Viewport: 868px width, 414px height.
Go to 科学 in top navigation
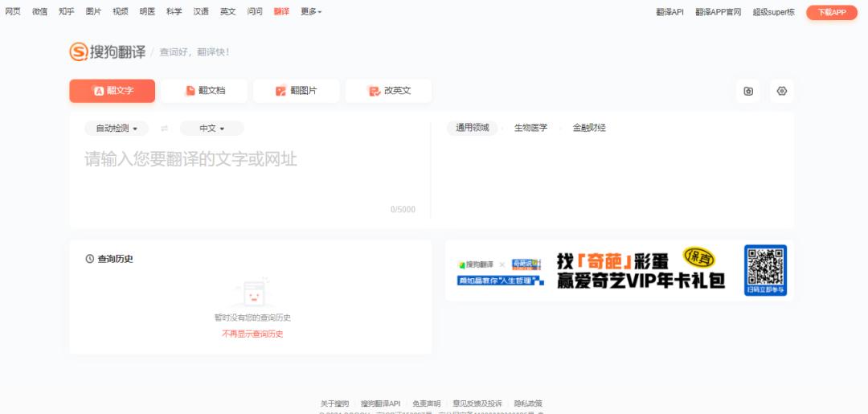click(x=174, y=11)
